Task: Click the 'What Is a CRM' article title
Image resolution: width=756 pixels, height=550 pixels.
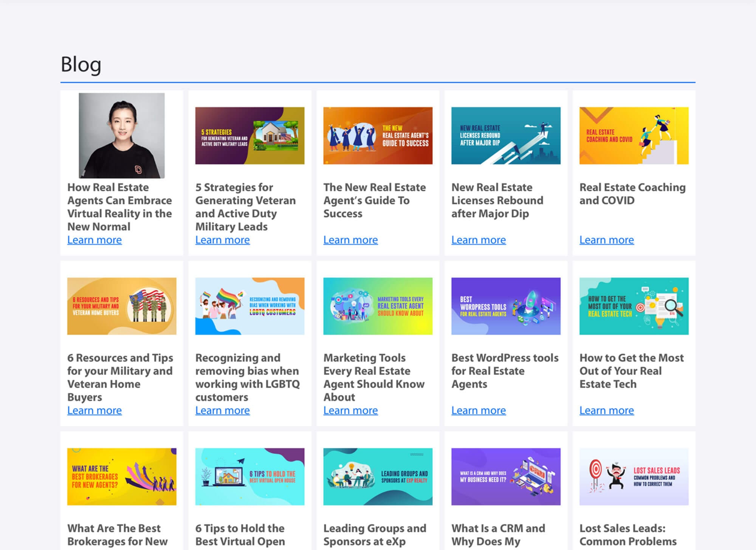Action: pos(498,535)
